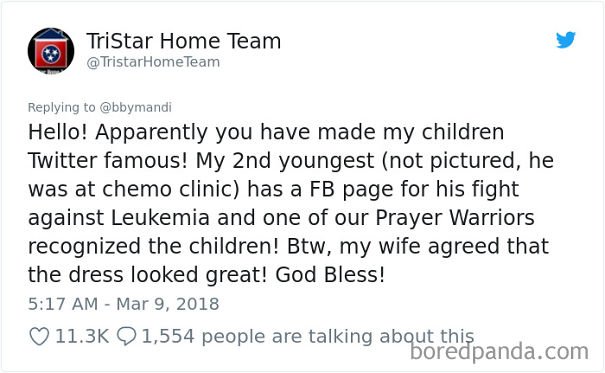
Task: Click the word 'Leukemia' in the tweet
Action: tap(160, 218)
